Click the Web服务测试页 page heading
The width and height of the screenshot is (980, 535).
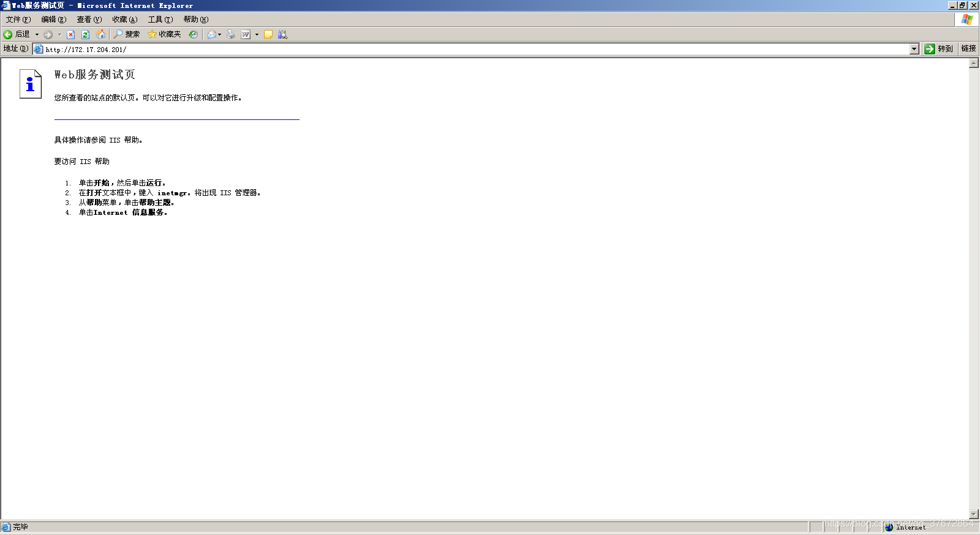(95, 75)
